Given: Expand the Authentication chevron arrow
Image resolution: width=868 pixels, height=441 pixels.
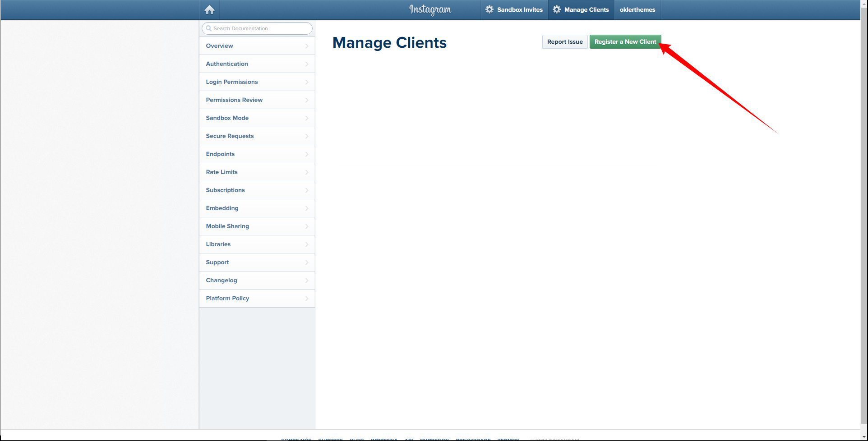Looking at the screenshot, I should (307, 64).
